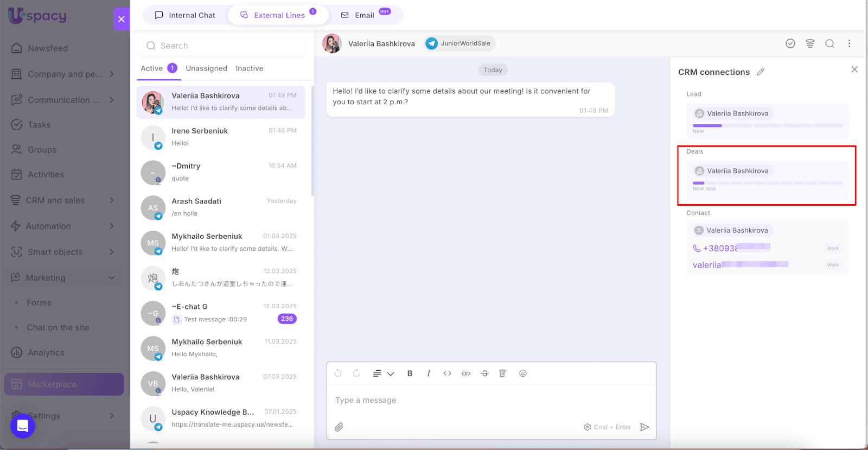Toggle bold text formatting

(410, 373)
